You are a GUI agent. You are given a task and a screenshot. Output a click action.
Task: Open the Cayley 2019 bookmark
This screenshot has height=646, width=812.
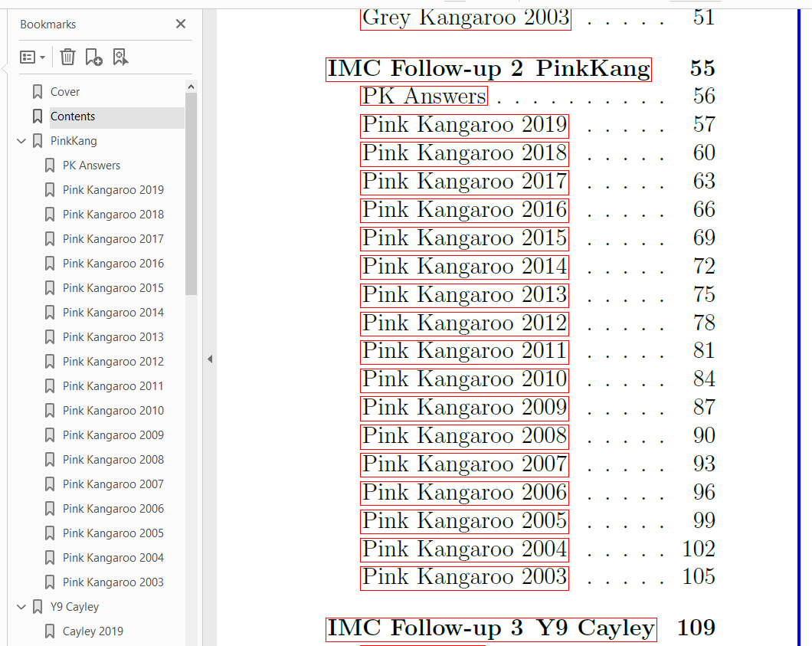(x=93, y=631)
